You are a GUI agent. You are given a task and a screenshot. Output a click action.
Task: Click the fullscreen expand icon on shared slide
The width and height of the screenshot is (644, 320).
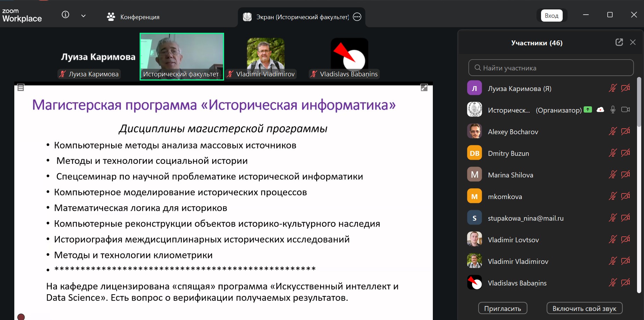424,87
